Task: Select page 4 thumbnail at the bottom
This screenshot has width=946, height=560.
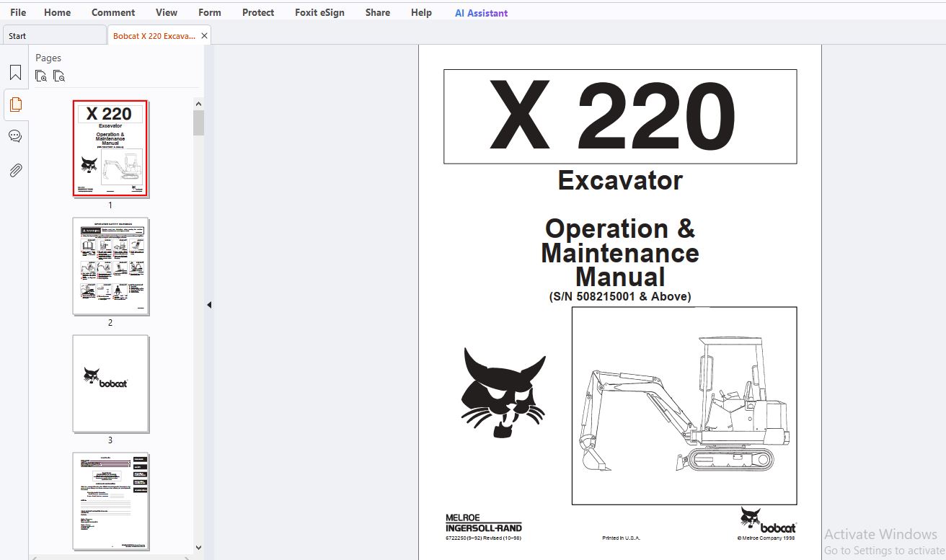Action: [110, 501]
